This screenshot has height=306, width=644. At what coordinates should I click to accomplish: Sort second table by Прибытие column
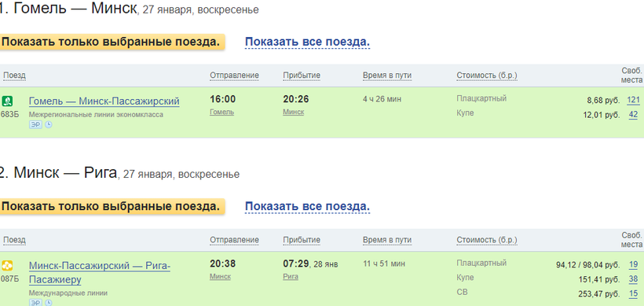point(302,240)
